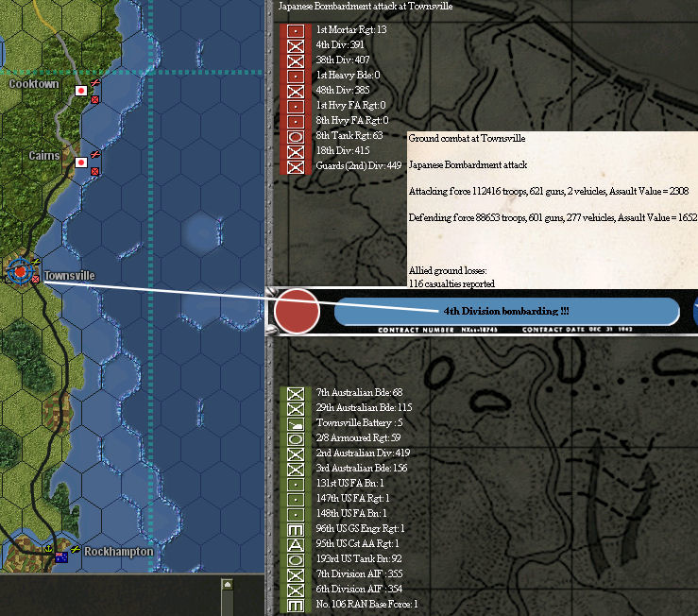
Task: Click the 'Allied ground losses:' text
Action: (448, 271)
